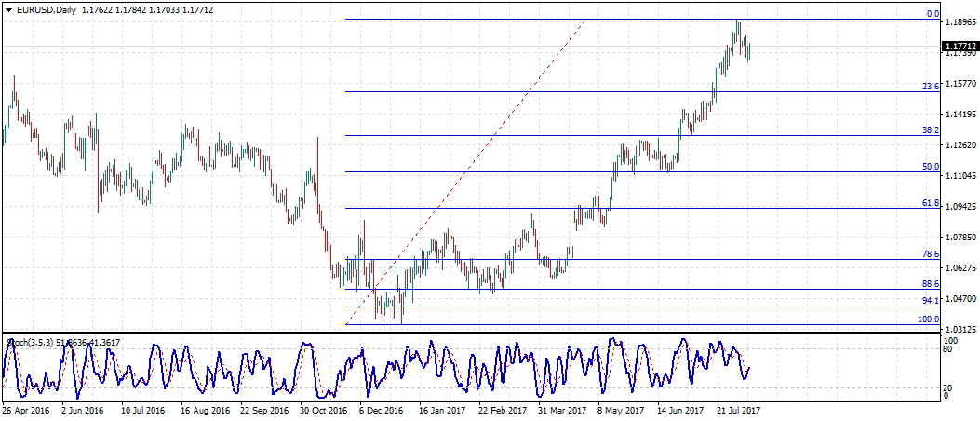Select the current price tag 1.17712
The height and width of the screenshot is (421, 980).
click(x=960, y=46)
